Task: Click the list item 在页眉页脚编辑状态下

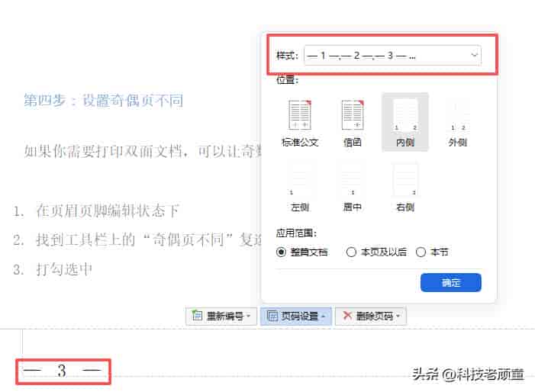Action: pos(108,210)
